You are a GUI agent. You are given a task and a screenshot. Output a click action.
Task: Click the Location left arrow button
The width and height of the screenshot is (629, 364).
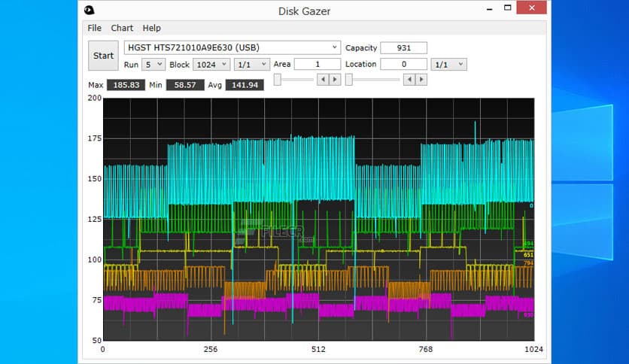(x=409, y=80)
